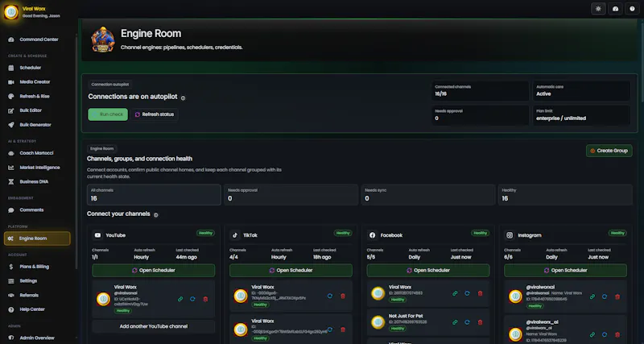644x344 pixels.
Task: Click the Engine Room mascot image
Action: [103, 39]
